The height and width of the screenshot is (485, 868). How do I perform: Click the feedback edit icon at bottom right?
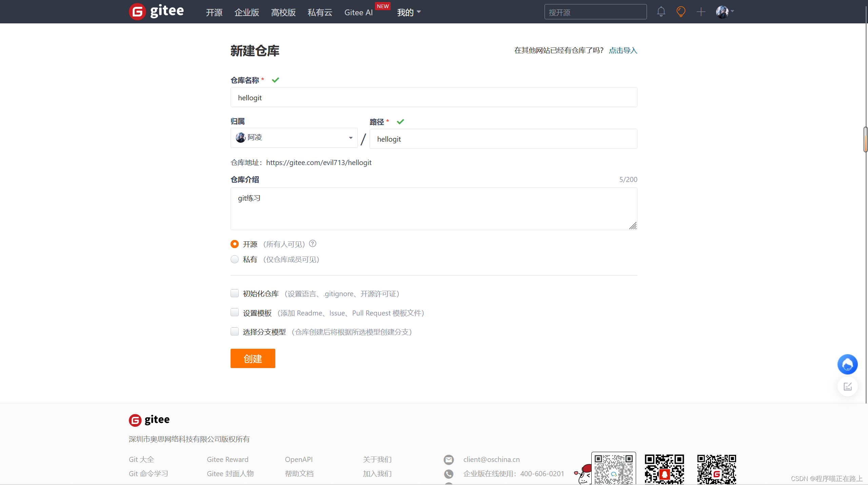pyautogui.click(x=847, y=386)
